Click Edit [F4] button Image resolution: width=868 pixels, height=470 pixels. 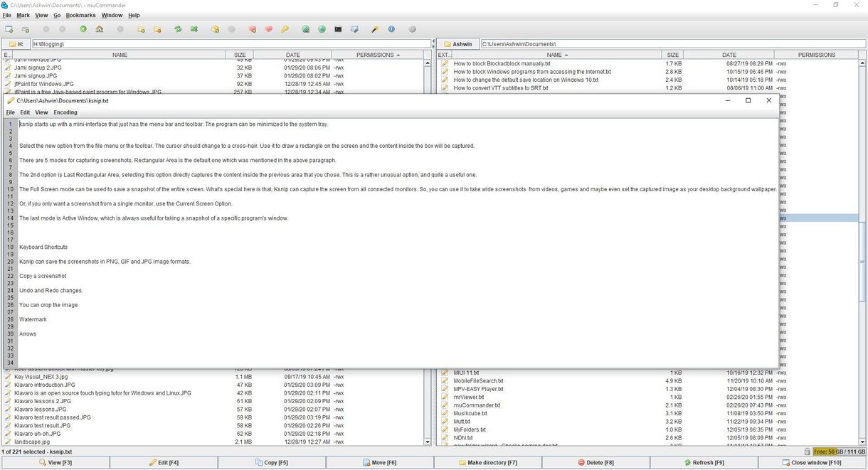[164, 463]
